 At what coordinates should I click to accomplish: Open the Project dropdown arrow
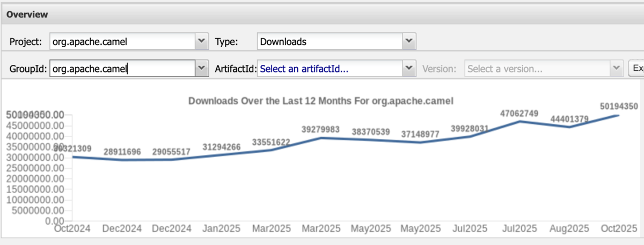tap(201, 41)
